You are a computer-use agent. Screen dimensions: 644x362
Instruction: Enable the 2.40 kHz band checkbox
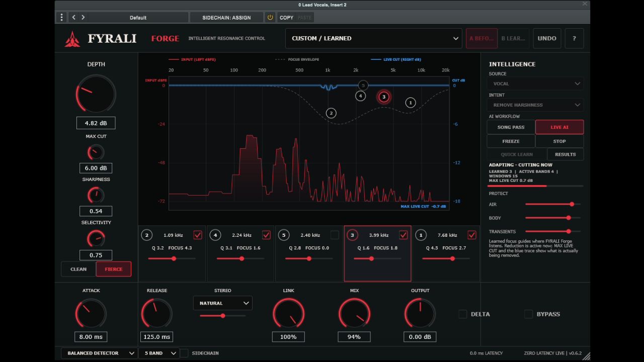(335, 235)
